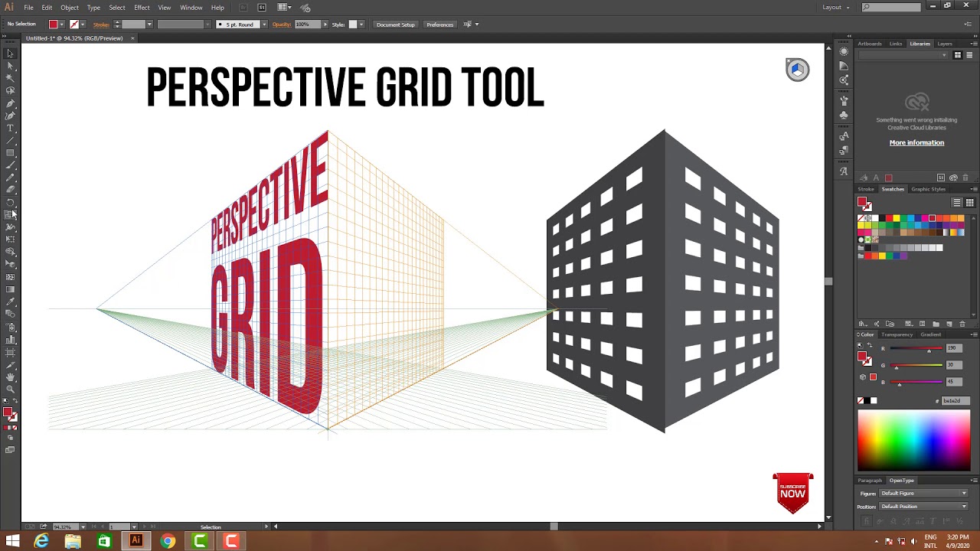Select the Eraser tool
This screenshot has width=980, height=551.
tap(10, 190)
